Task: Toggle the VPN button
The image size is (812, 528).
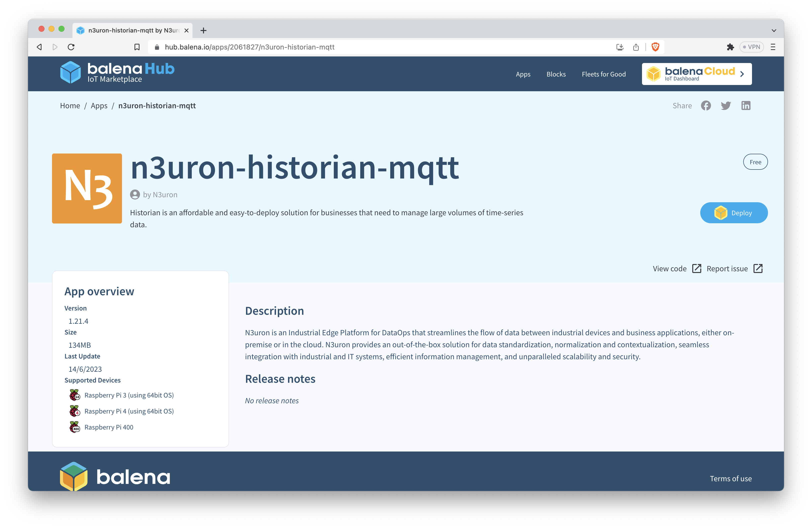Action: [751, 47]
